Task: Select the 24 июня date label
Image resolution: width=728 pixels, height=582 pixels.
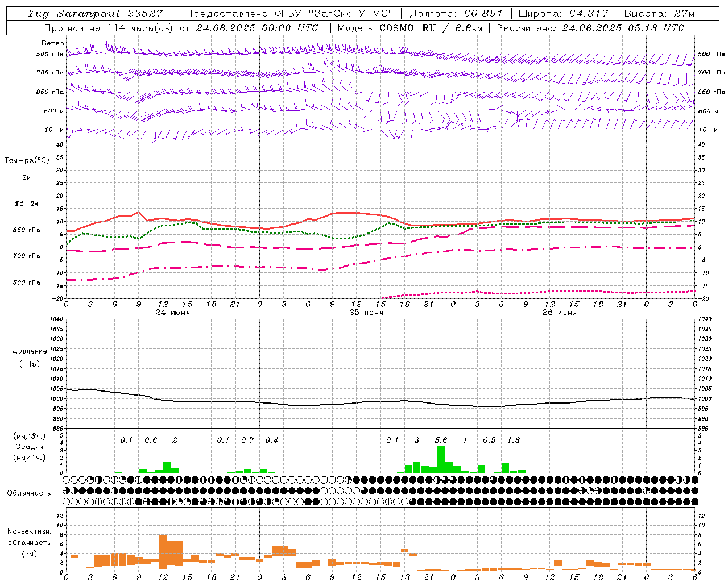Action: point(173,313)
